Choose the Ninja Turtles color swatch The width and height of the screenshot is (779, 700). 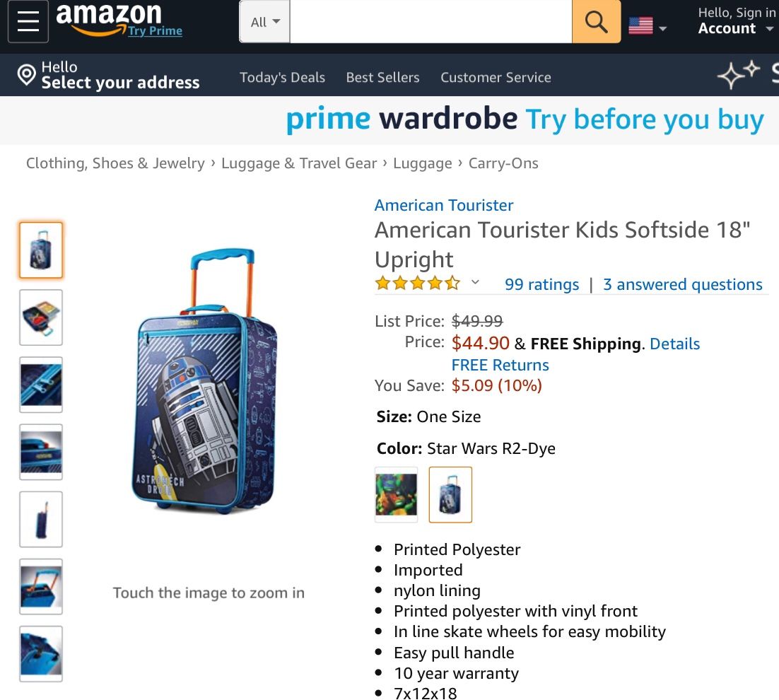[396, 494]
